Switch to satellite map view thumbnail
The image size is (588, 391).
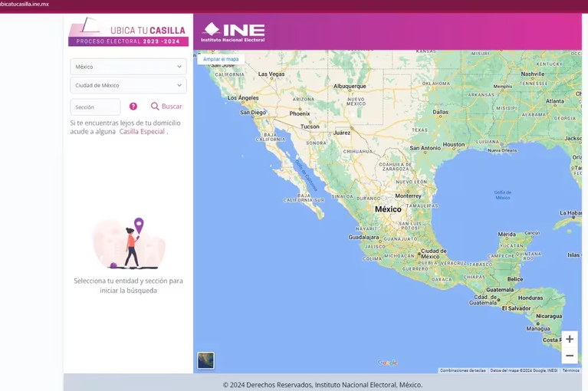(205, 360)
